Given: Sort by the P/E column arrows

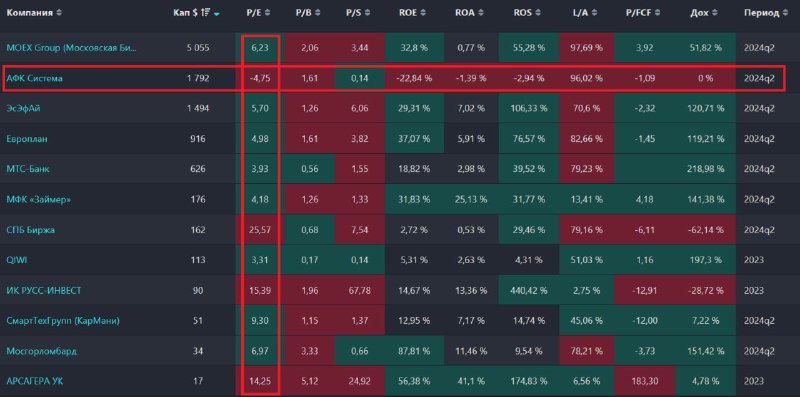Looking at the screenshot, I should (x=268, y=13).
